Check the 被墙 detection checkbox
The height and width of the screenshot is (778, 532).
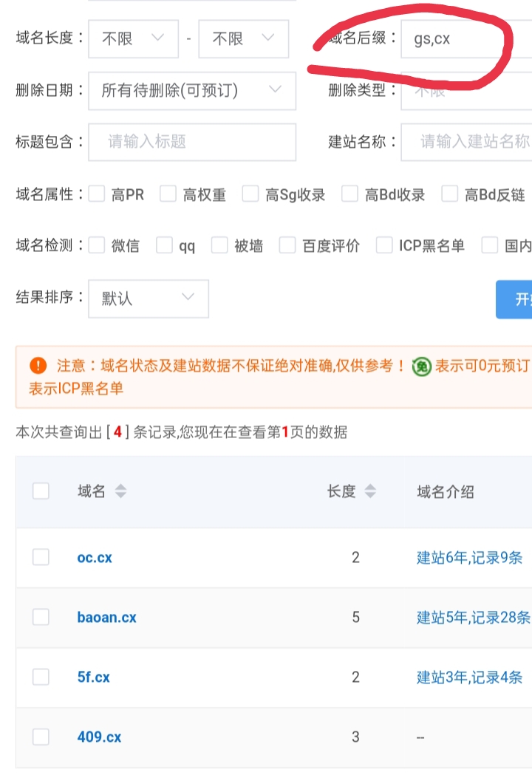pos(219,246)
